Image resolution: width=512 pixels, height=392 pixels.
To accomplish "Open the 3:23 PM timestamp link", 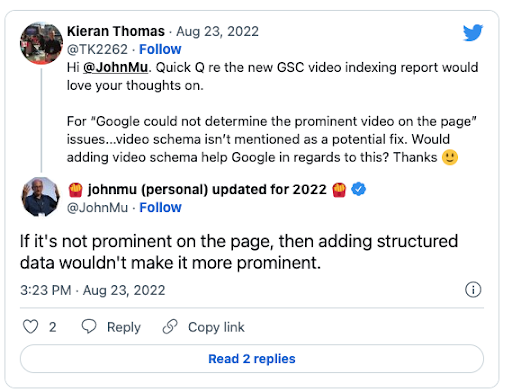I will (x=92, y=290).
